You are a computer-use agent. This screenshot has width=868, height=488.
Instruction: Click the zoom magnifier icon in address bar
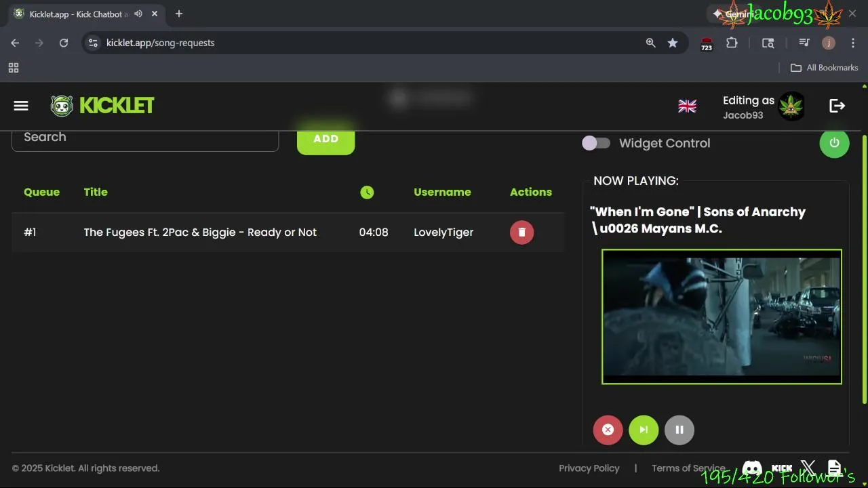(x=650, y=43)
